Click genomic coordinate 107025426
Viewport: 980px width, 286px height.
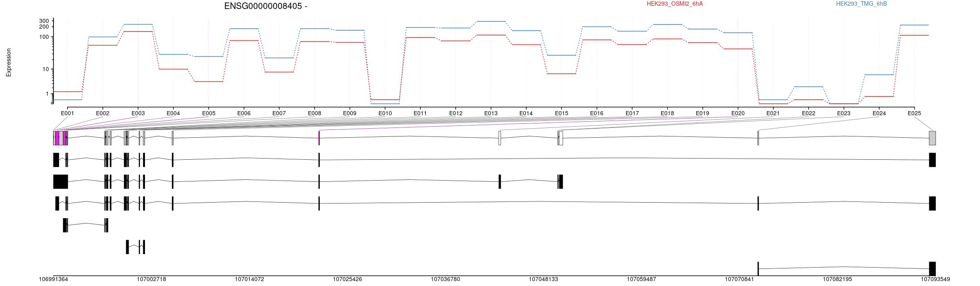coord(347,279)
